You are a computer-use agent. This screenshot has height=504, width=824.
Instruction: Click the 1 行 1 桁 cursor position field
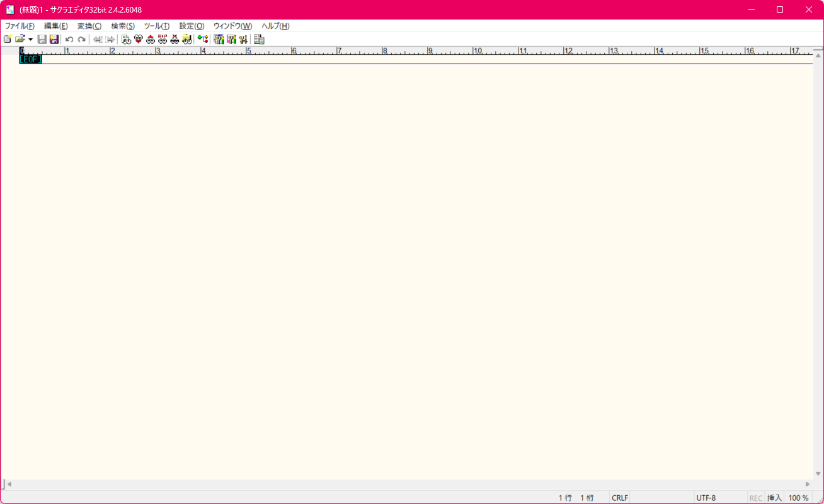point(576,498)
